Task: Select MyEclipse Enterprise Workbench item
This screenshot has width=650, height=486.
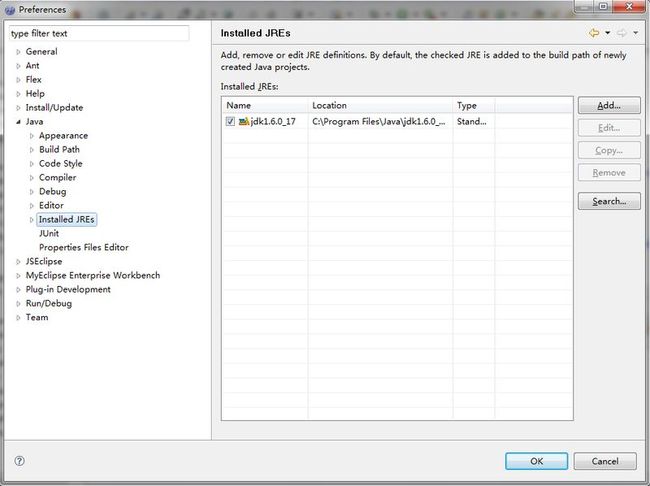Action: pyautogui.click(x=93, y=275)
